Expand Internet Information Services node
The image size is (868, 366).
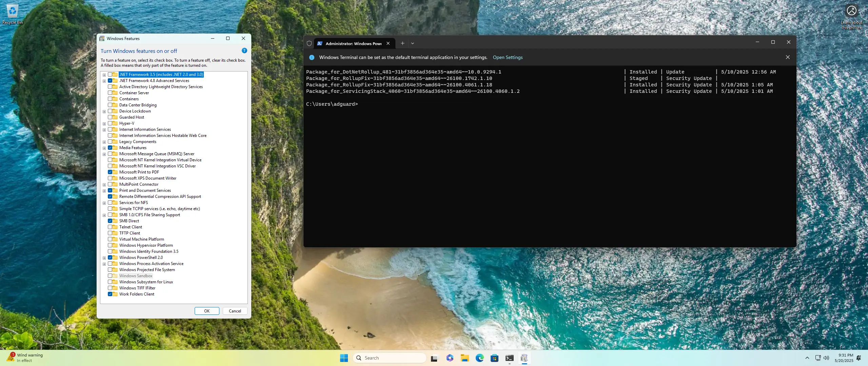tap(104, 130)
